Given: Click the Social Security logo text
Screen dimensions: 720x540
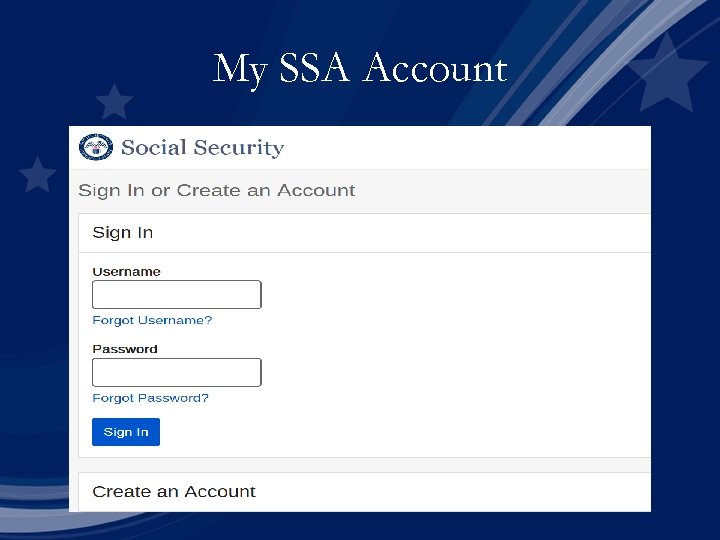Looking at the screenshot, I should tap(202, 148).
